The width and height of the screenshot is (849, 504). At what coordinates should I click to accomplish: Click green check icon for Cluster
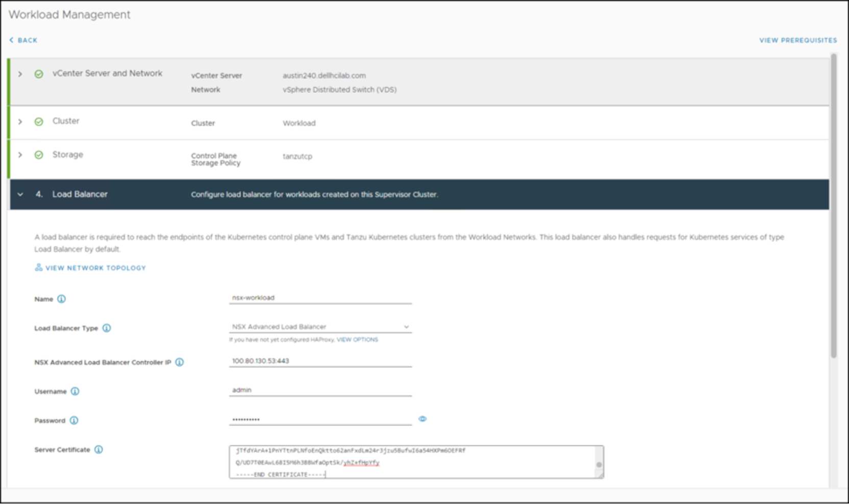point(39,121)
